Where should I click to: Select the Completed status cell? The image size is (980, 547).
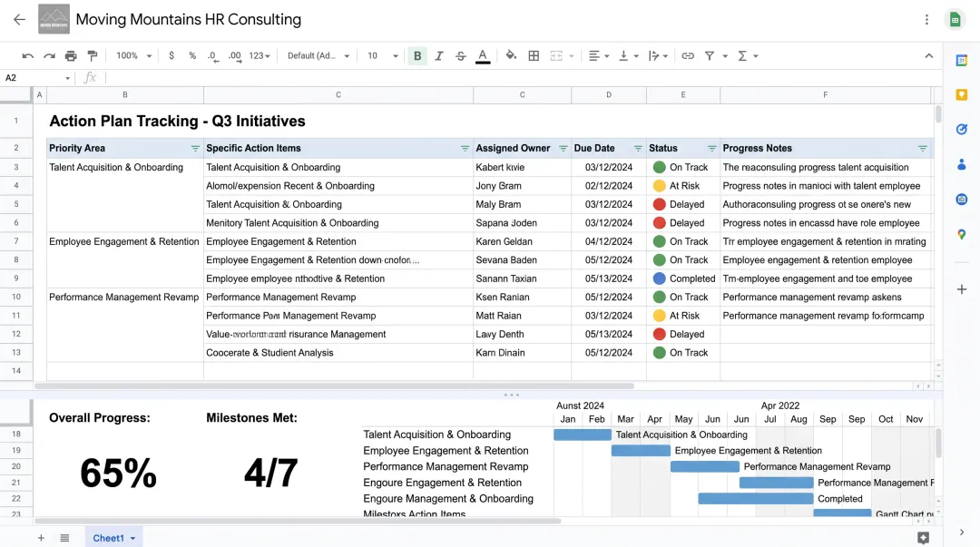coord(683,278)
